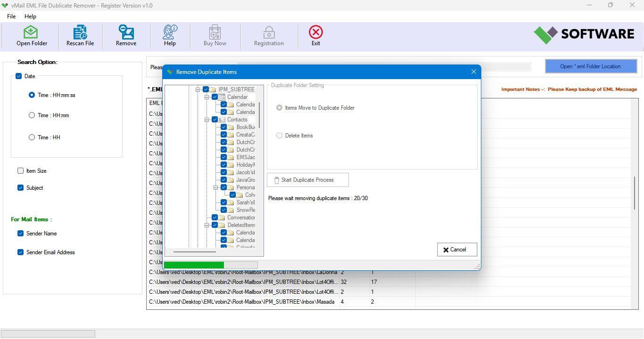
Task: Toggle the Sender Name checkbox
Action: point(20,234)
